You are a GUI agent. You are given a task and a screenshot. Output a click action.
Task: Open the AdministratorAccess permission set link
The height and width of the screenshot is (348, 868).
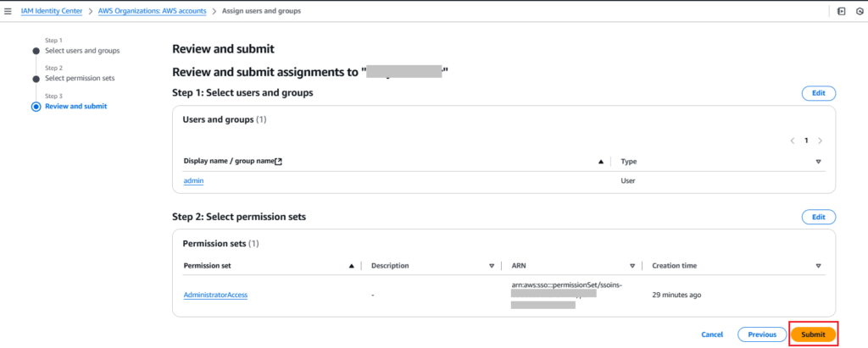coord(215,295)
